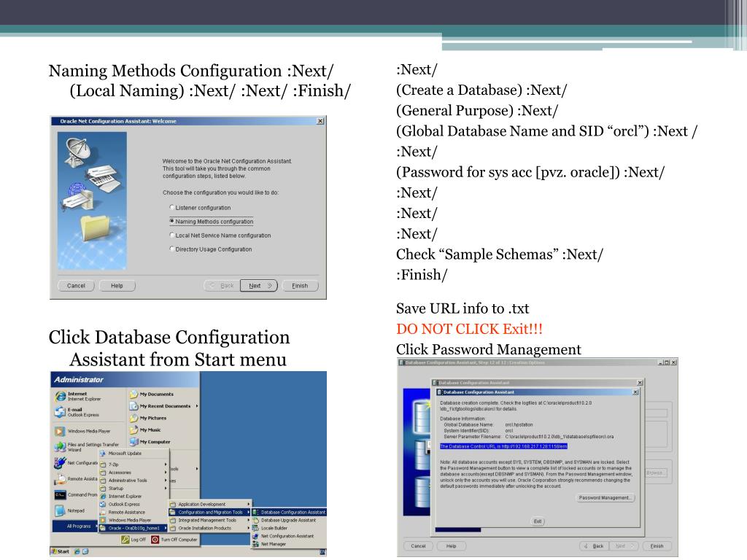This screenshot has width=747, height=560.
Task: Click Cancel in the Database Configuration Assistant
Action: pos(418,546)
